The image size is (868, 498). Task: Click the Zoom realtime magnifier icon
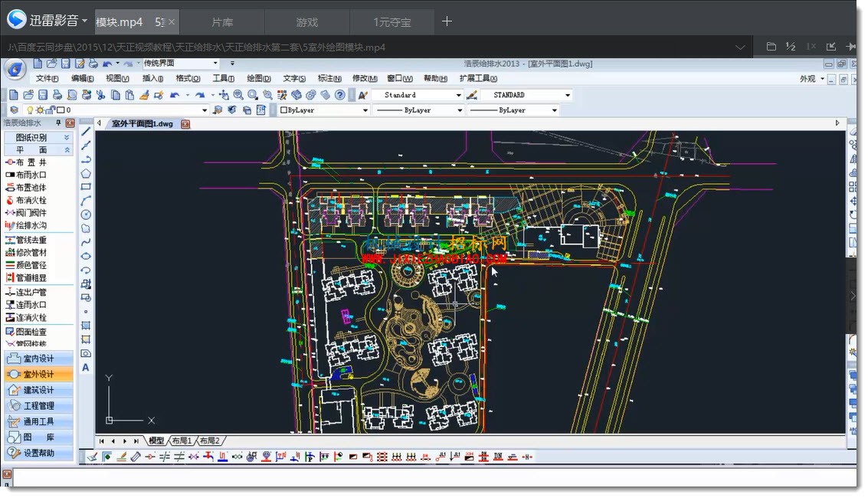(x=238, y=95)
